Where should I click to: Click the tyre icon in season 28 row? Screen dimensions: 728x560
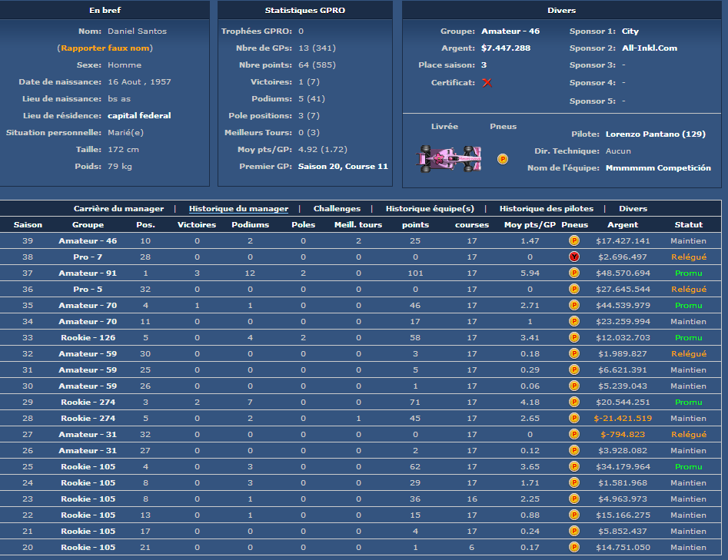point(574,418)
